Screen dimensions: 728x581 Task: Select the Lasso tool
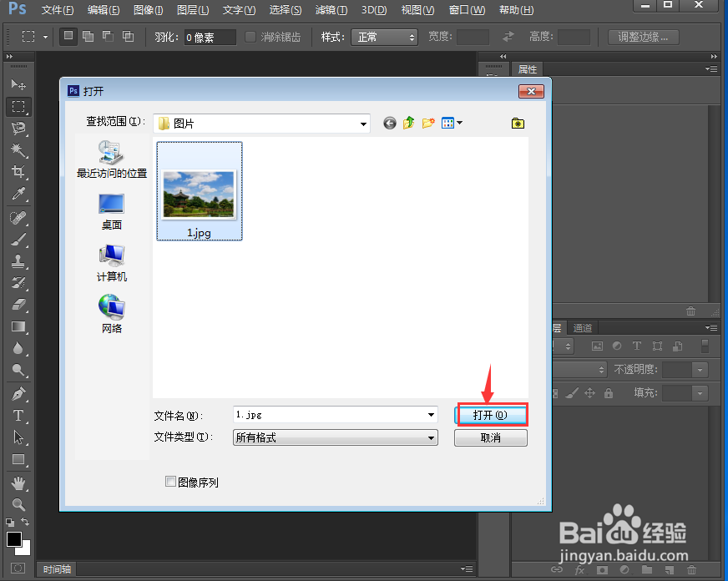(x=18, y=128)
